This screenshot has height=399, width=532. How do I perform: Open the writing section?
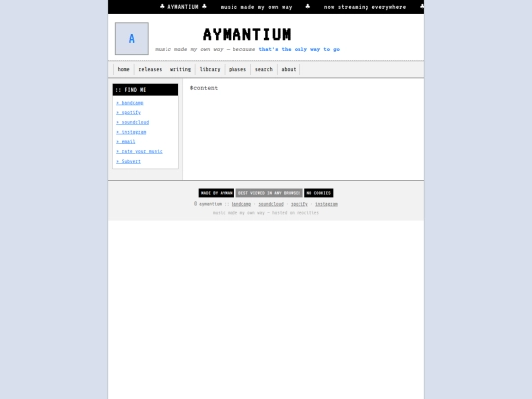180,69
